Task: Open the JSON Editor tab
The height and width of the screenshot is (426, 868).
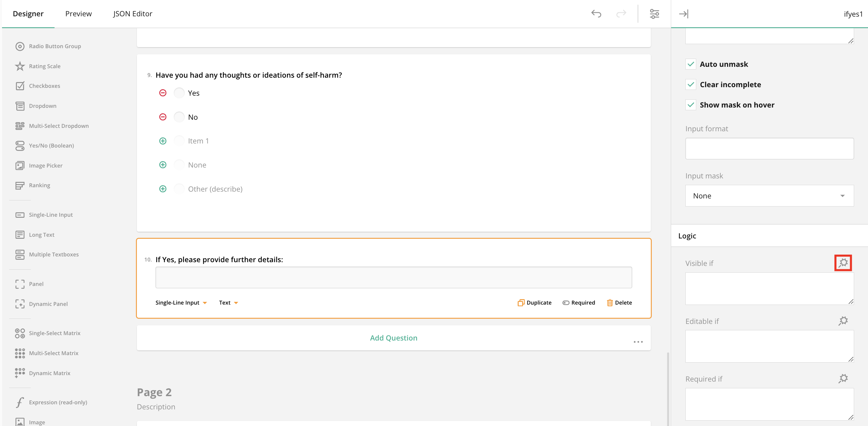Action: point(132,14)
